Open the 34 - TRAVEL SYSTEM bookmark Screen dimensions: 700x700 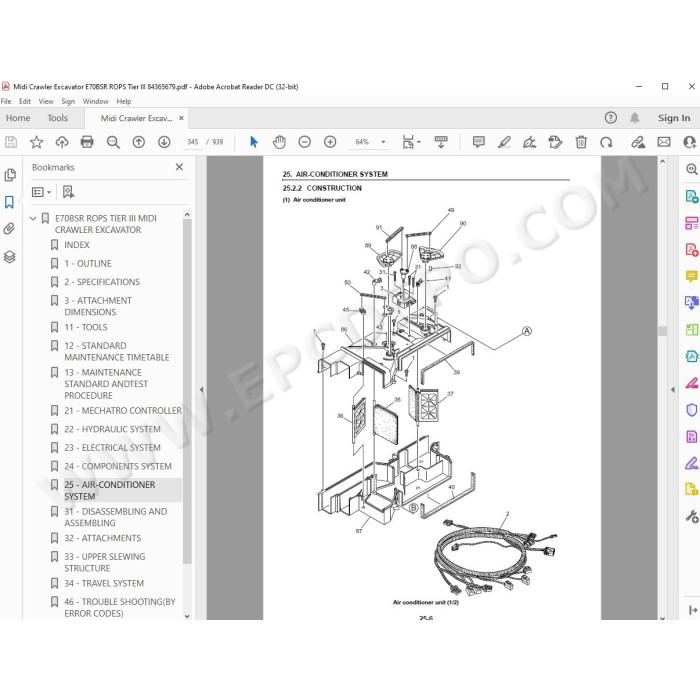[104, 583]
